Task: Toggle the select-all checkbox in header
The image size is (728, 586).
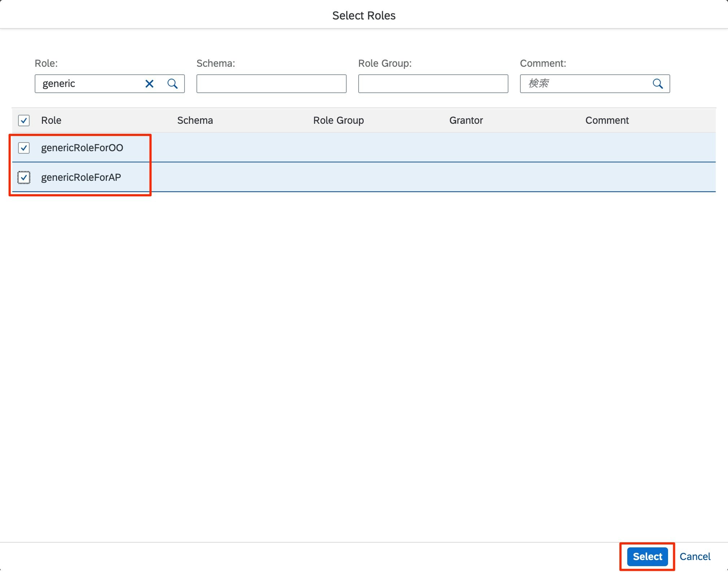Action: [x=24, y=120]
